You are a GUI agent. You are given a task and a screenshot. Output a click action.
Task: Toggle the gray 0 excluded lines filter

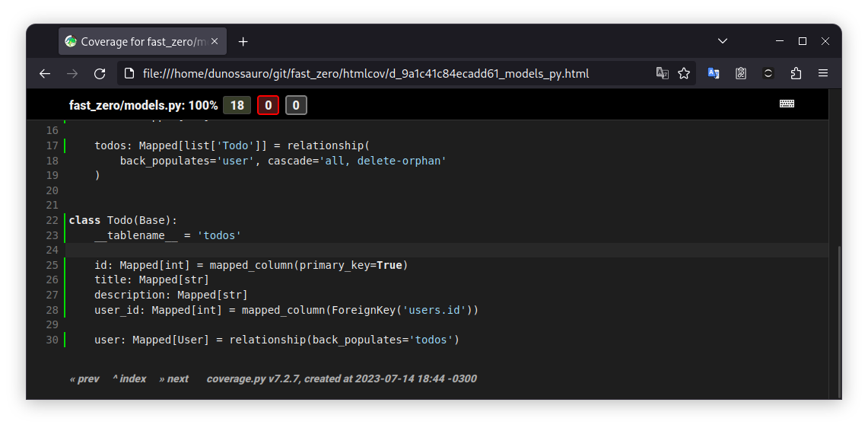[x=296, y=105]
